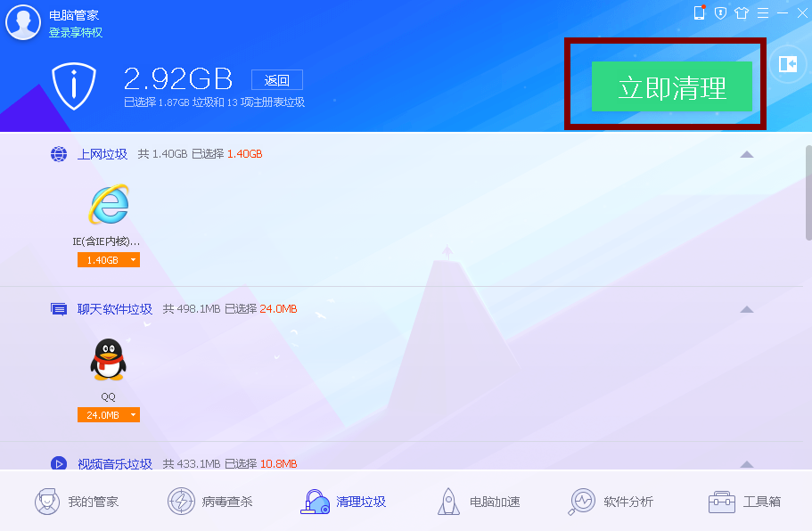Click the 聊天软件垃圾 chat icon

(x=59, y=309)
